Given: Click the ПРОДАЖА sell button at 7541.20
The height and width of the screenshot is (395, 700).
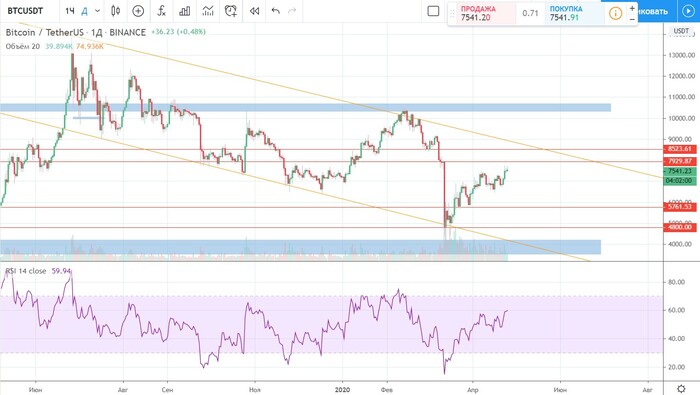Looking at the screenshot, I should tap(485, 13).
